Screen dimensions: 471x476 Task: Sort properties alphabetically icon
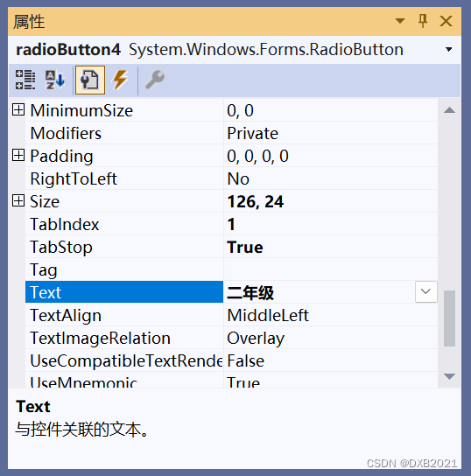(55, 80)
